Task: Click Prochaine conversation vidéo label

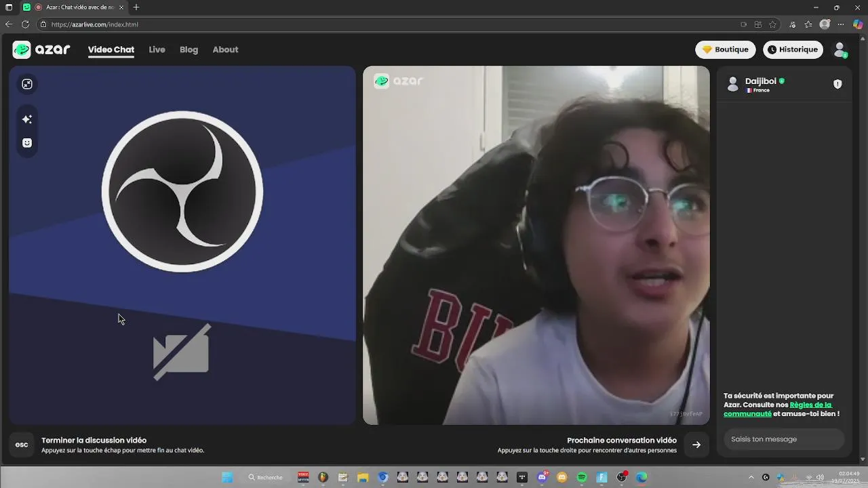Action: [x=622, y=440]
